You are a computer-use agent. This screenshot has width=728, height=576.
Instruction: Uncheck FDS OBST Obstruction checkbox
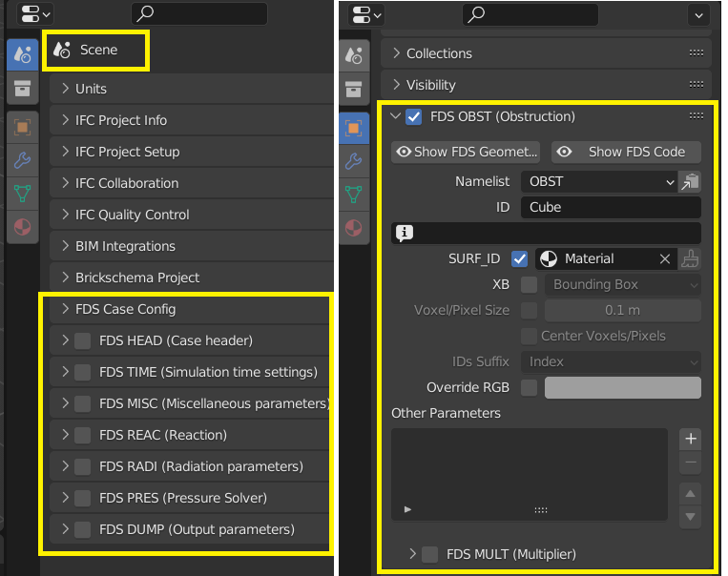414,116
